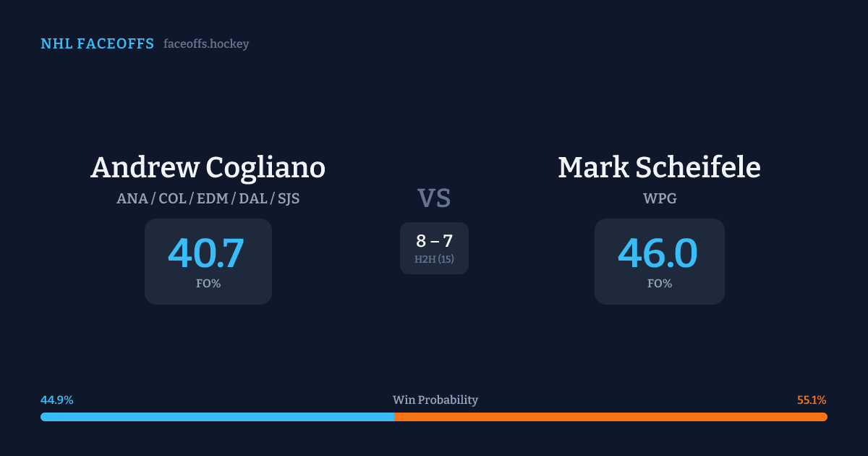The width and height of the screenshot is (868, 456).
Task: Click the blue segment of the probability bar
Action: (x=217, y=417)
